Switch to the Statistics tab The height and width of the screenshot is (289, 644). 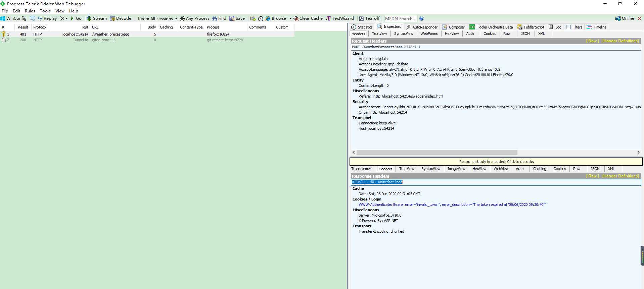tap(362, 27)
